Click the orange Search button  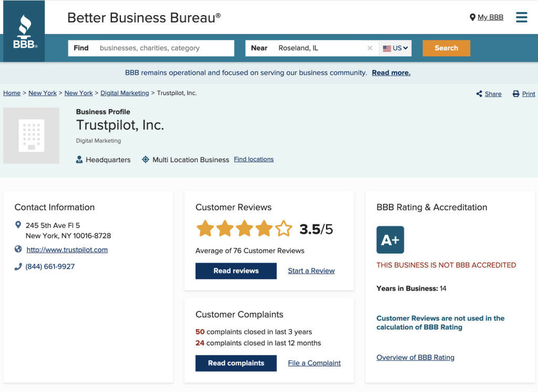[447, 48]
